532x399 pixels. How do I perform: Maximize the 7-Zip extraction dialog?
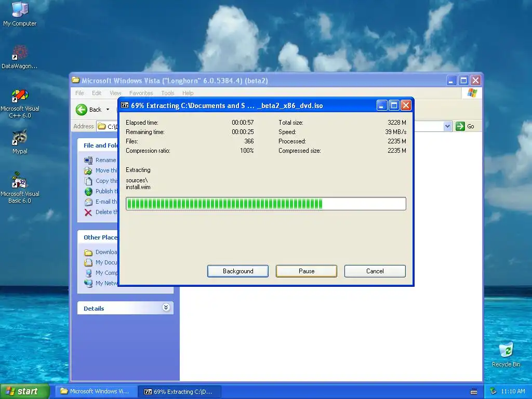[x=394, y=105]
